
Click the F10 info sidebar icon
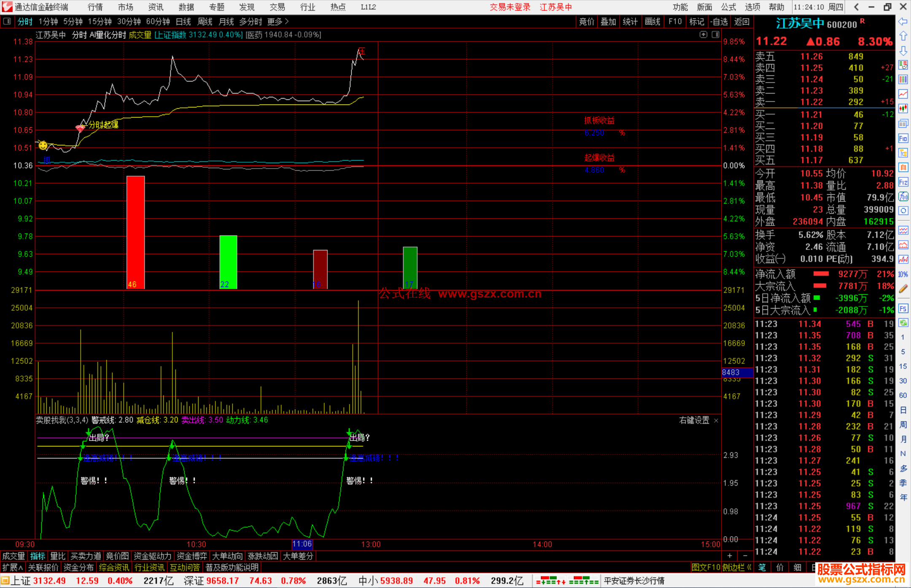(x=903, y=138)
